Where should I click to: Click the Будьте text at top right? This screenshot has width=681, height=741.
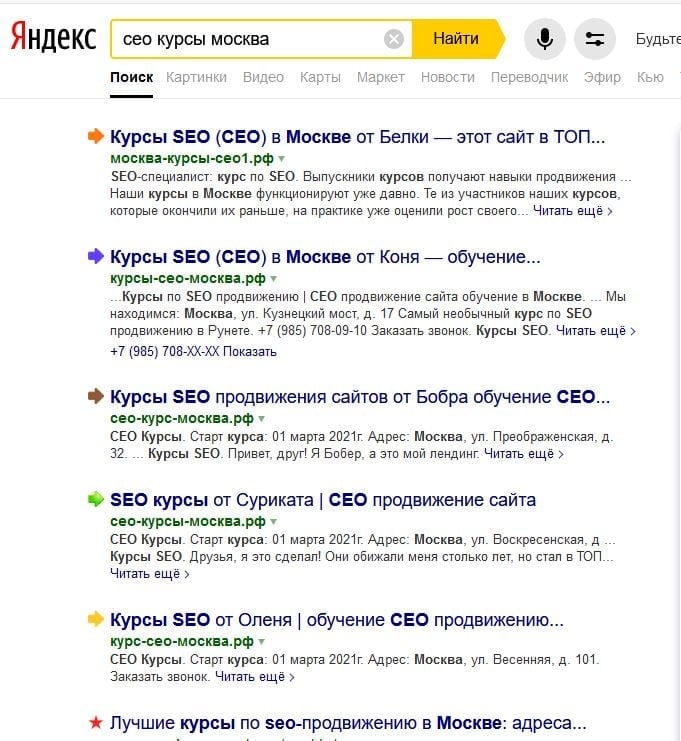[658, 39]
